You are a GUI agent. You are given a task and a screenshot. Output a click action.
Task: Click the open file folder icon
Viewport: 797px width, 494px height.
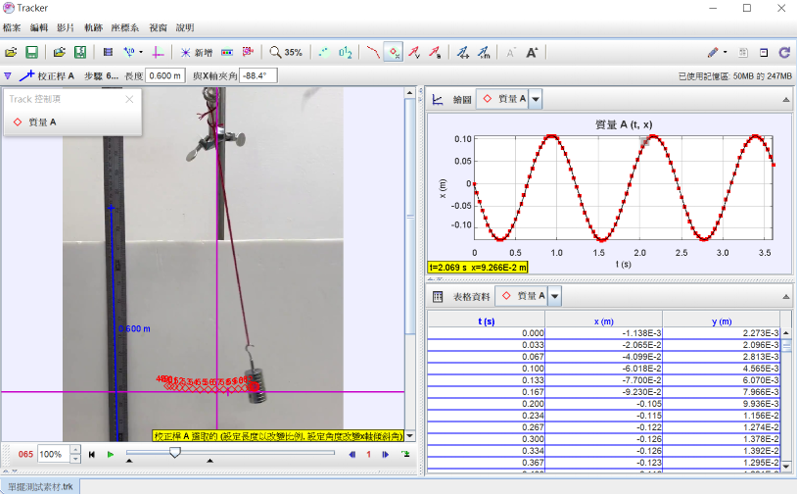(x=11, y=52)
